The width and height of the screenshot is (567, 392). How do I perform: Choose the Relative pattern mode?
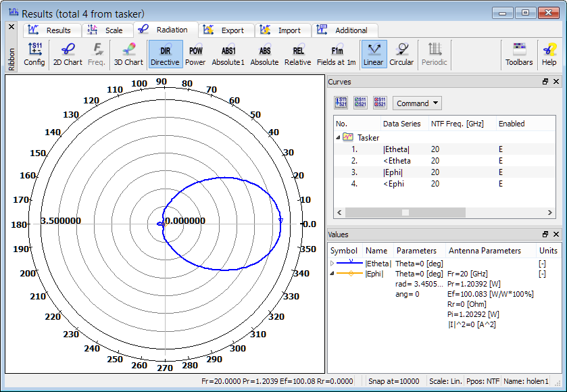tap(297, 54)
